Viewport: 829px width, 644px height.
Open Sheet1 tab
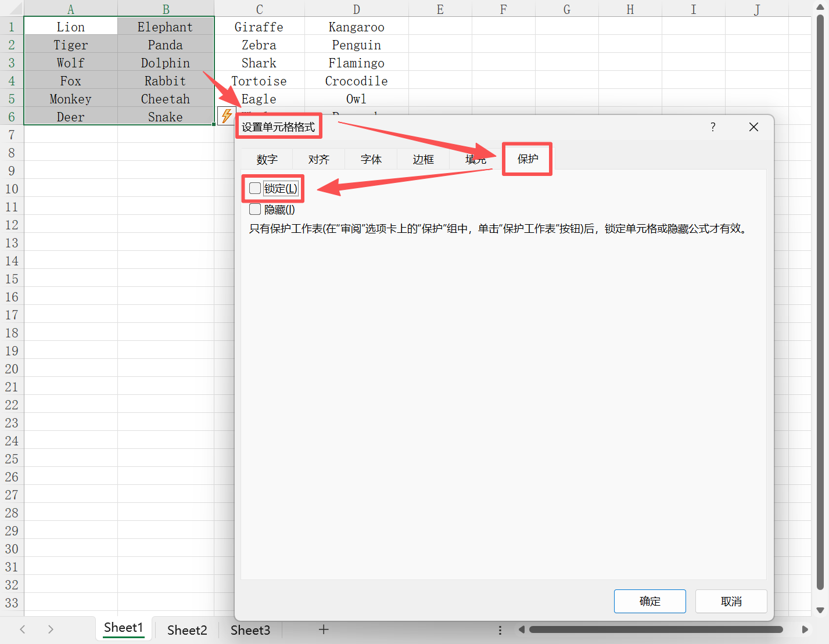[124, 628]
